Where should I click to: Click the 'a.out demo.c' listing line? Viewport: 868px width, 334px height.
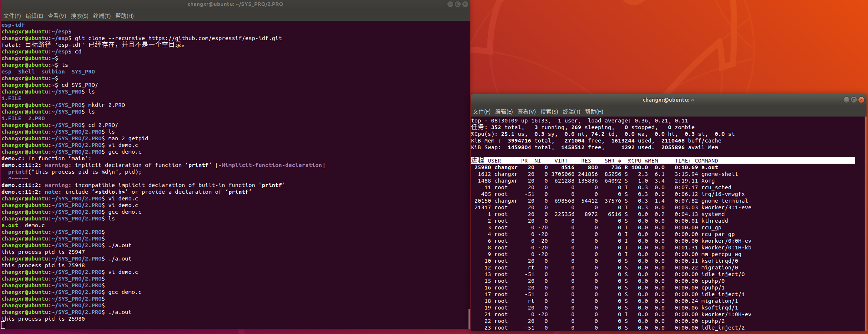tap(23, 225)
